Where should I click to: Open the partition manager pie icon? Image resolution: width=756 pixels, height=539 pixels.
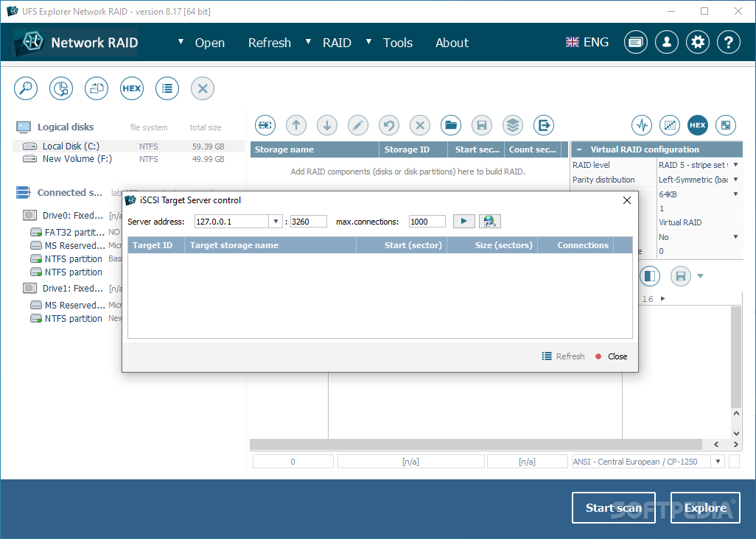[61, 88]
